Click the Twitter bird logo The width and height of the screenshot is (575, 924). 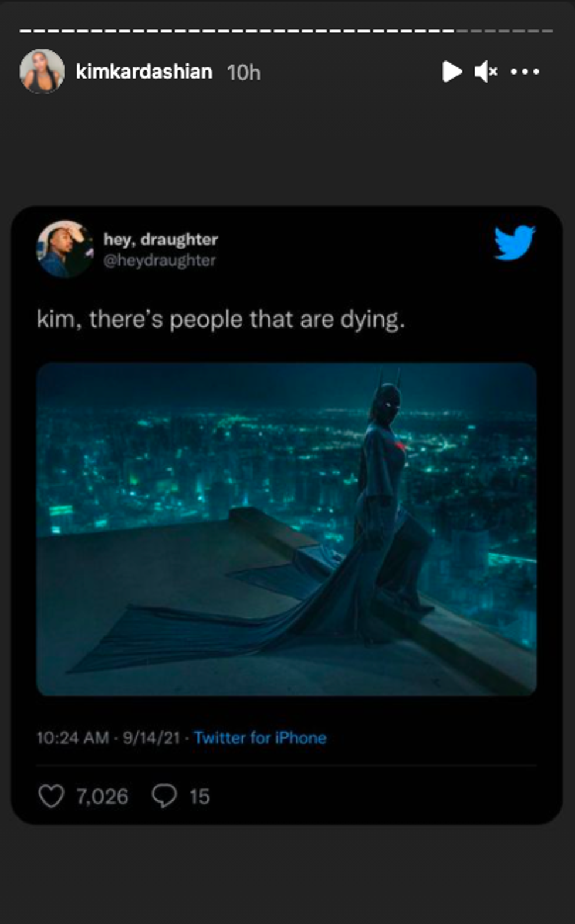[514, 242]
